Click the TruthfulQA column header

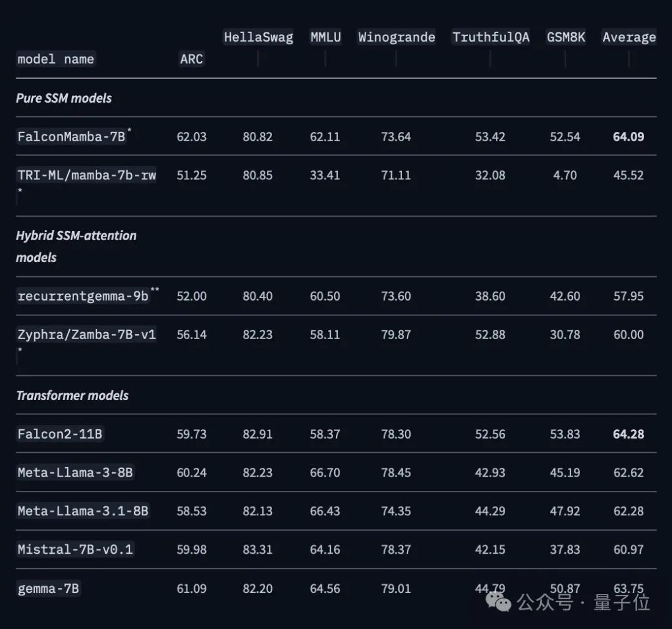491,37
